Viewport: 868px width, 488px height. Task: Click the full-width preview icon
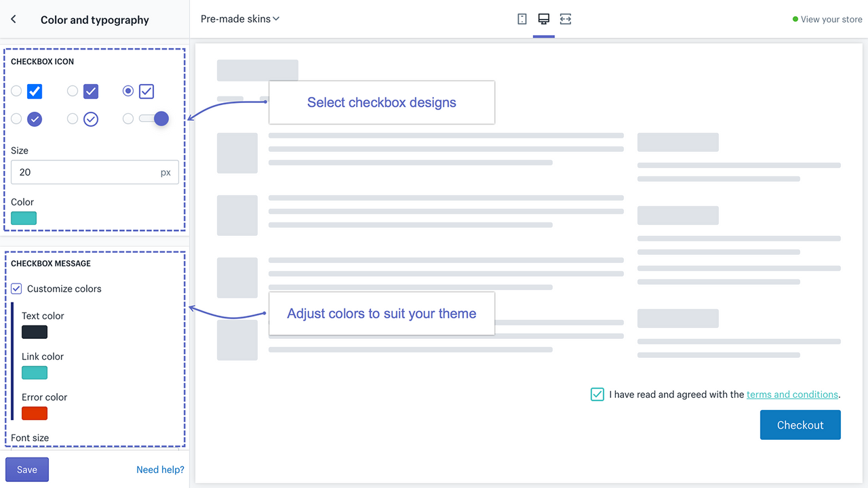click(x=565, y=19)
